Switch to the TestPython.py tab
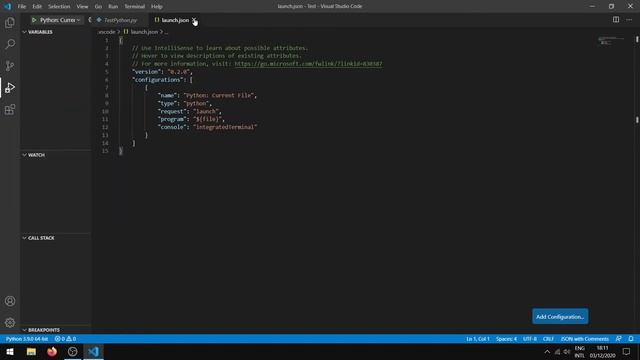The width and height of the screenshot is (640, 360). 120,20
